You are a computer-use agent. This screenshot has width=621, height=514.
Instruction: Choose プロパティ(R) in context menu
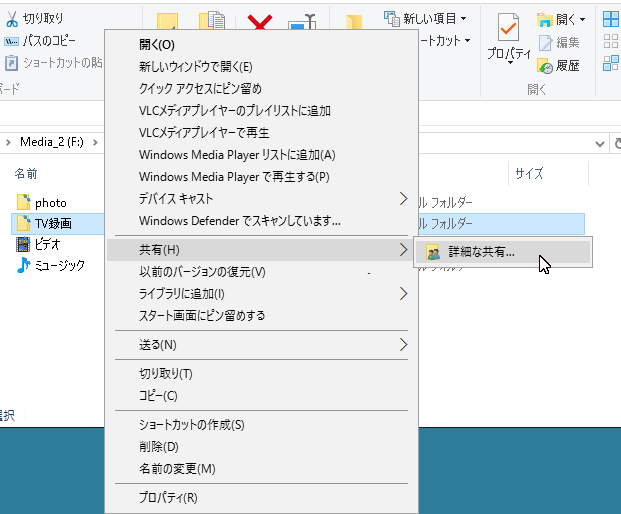coord(168,498)
